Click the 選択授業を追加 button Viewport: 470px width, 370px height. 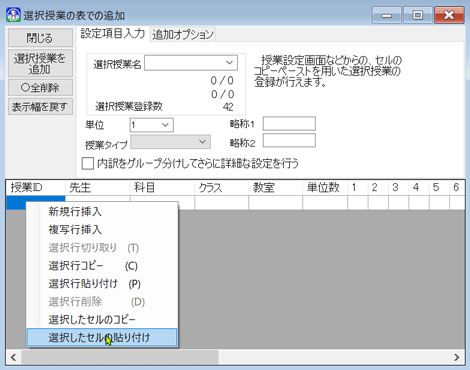click(40, 64)
